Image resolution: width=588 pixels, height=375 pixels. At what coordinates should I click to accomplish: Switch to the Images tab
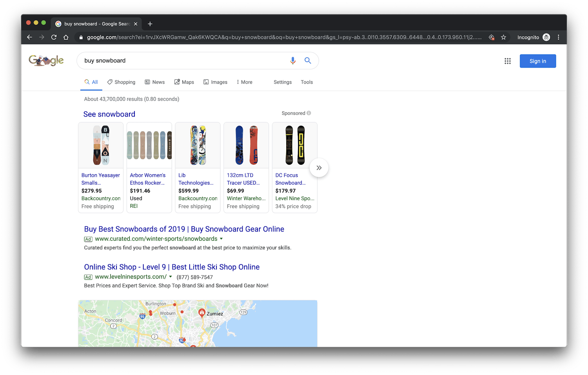[215, 82]
